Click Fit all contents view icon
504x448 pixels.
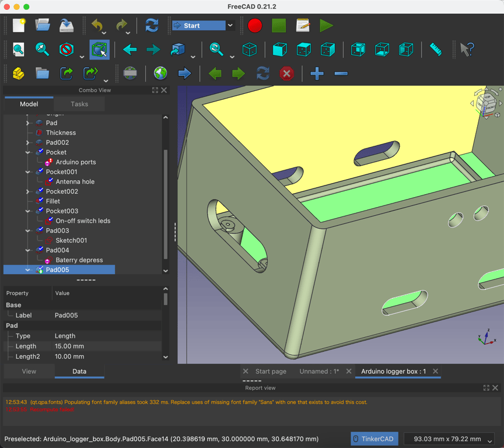click(x=19, y=50)
